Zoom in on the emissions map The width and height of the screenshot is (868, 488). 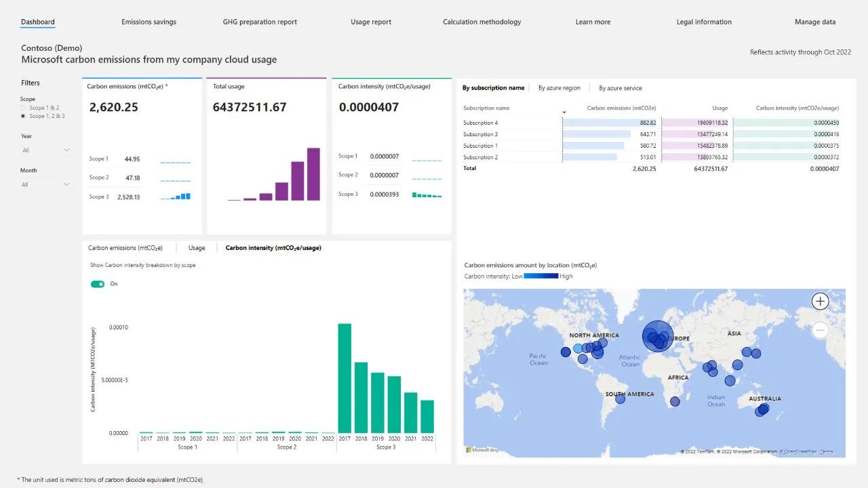(x=821, y=301)
